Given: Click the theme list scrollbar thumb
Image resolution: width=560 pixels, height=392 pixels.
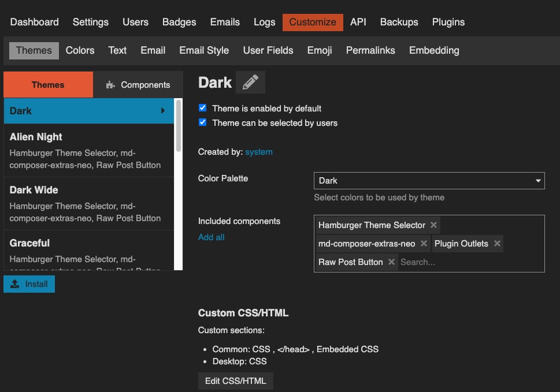Looking at the screenshot, I should tap(179, 125).
